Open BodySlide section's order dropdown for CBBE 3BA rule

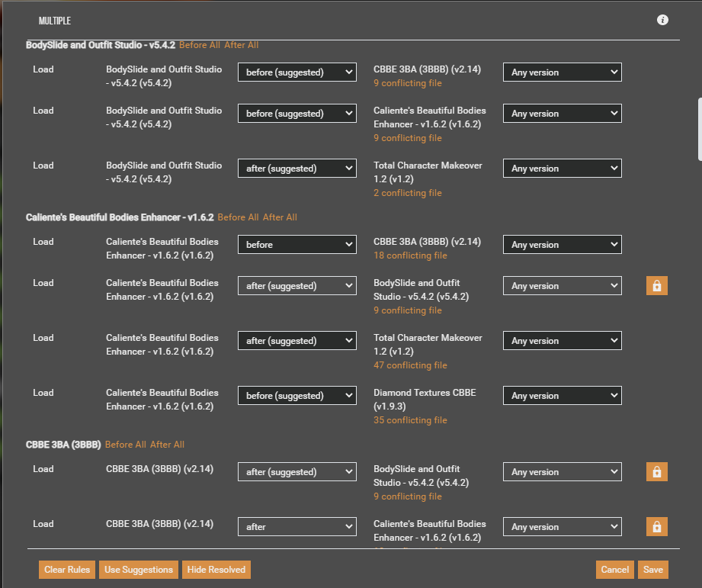[297, 72]
